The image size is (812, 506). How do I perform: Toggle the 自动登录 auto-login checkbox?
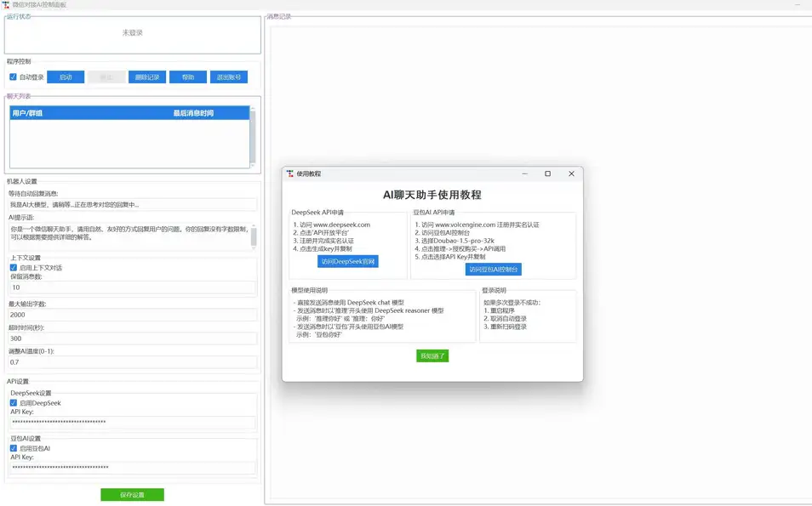(x=13, y=77)
